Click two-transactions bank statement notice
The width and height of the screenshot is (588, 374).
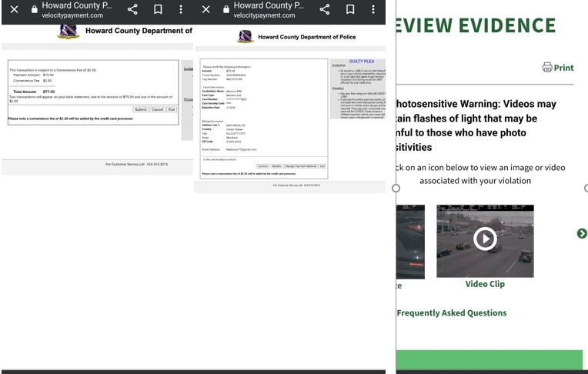[91, 99]
